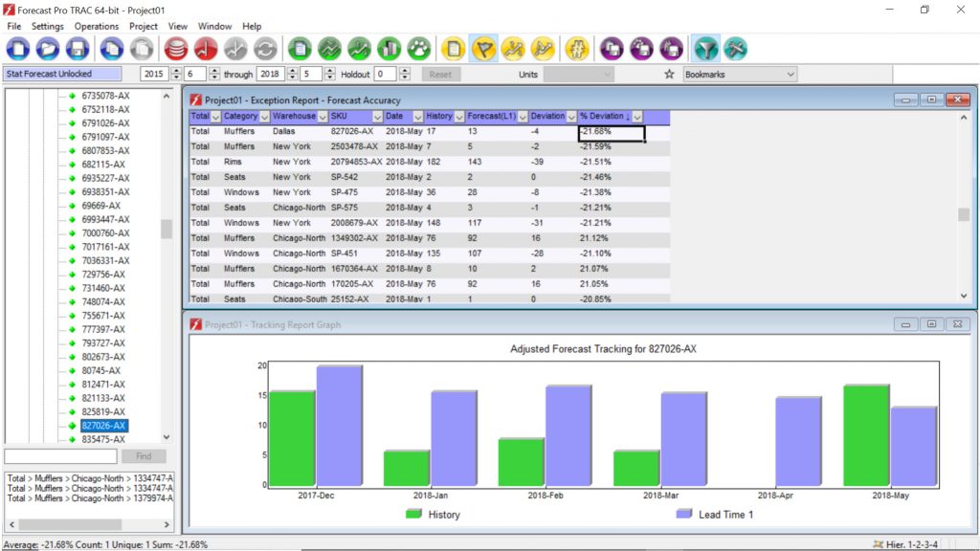Screen dimensions: 980x551
Task: Open the Project menu
Action: pyautogui.click(x=144, y=26)
